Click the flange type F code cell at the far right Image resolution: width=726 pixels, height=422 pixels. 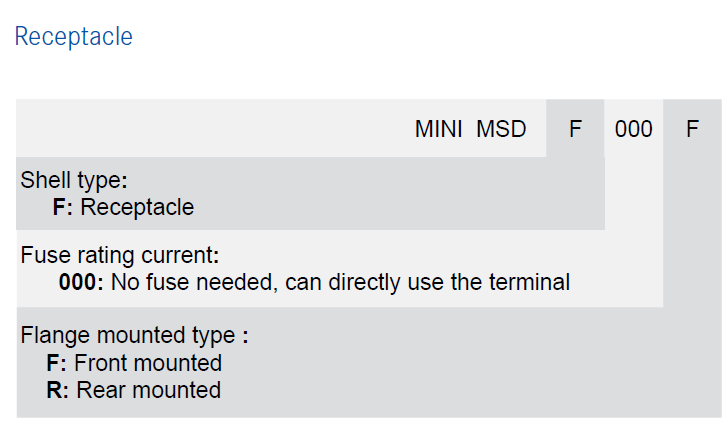point(692,128)
